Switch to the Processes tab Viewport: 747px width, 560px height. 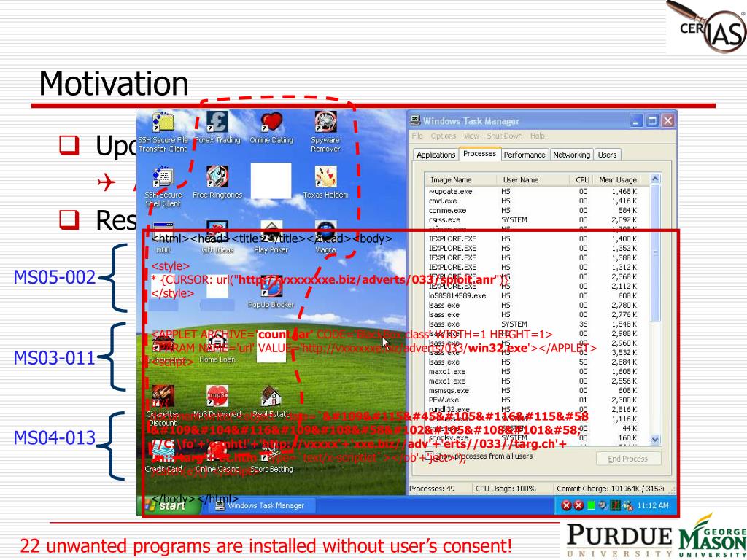click(479, 154)
